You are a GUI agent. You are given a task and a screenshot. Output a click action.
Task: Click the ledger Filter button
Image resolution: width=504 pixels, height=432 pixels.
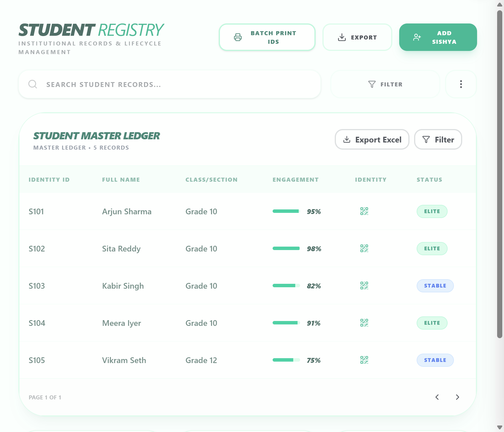pos(438,139)
